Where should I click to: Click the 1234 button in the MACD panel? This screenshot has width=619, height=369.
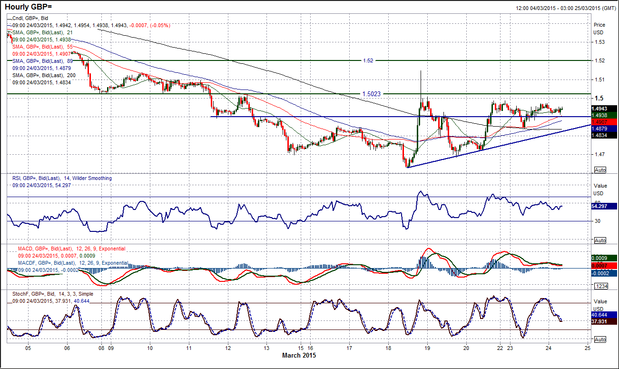coord(600,286)
